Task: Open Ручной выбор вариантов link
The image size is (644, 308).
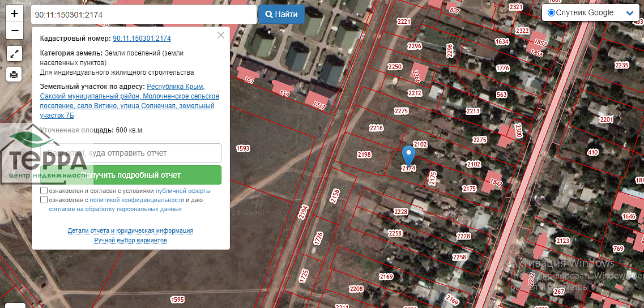Action: pos(130,241)
